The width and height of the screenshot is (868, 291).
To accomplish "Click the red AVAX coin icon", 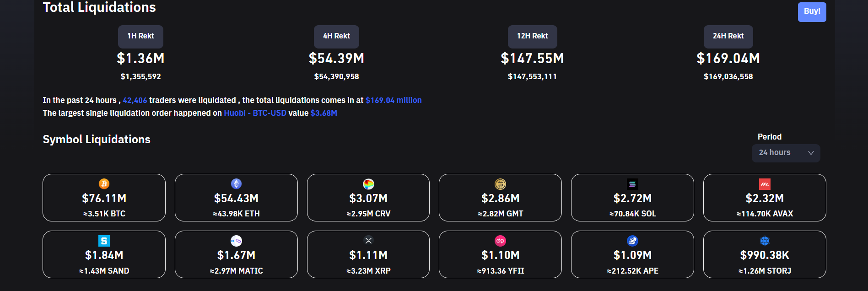I will tap(765, 184).
